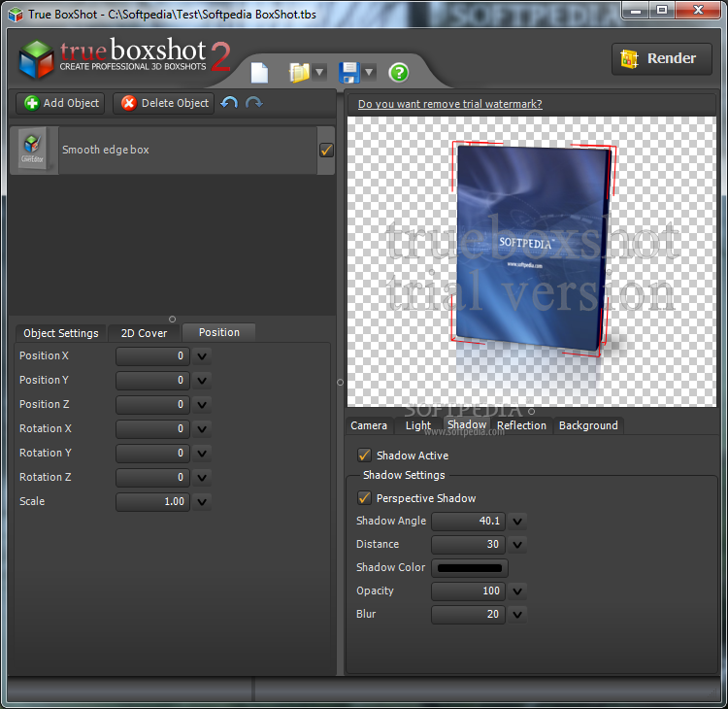Select the Smooth edge box thumbnail
Image resolution: width=728 pixels, height=709 pixels.
click(32, 151)
